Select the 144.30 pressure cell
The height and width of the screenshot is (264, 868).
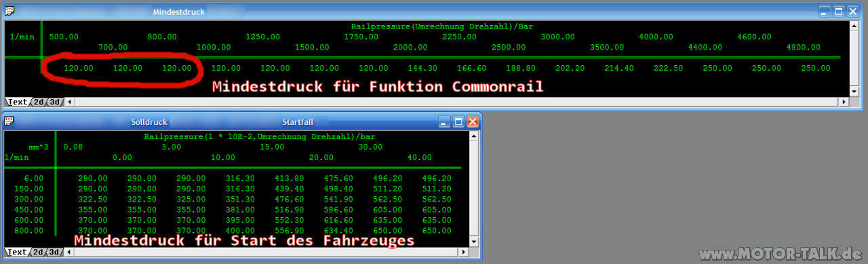pos(422,69)
